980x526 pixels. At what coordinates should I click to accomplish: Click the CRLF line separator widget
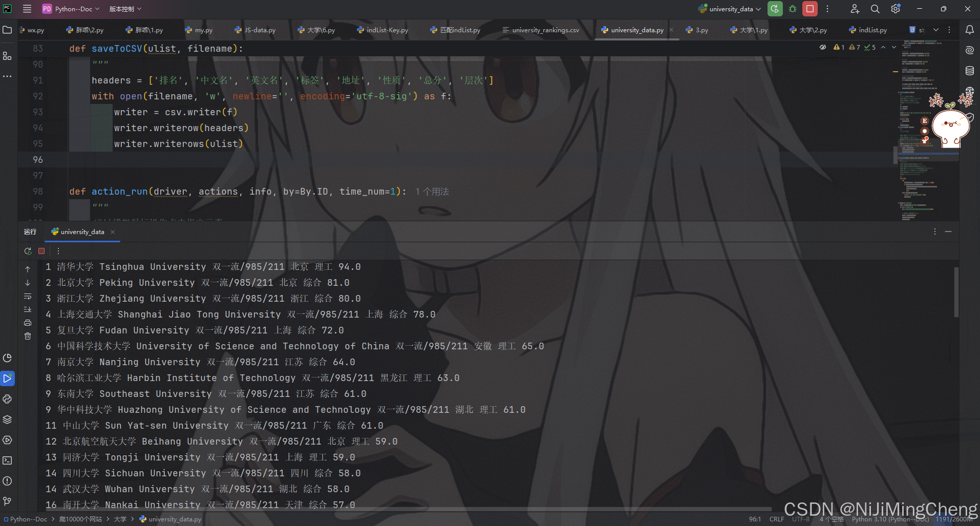776,519
